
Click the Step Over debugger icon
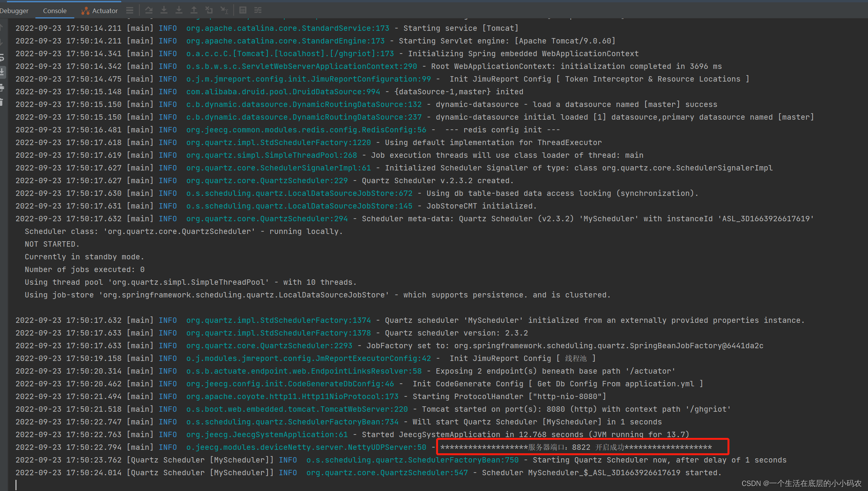[x=149, y=10]
